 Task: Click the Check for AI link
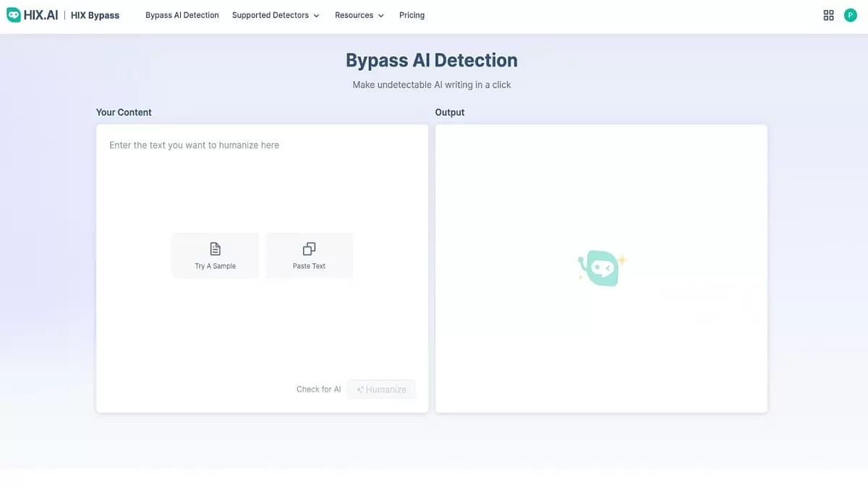point(318,389)
